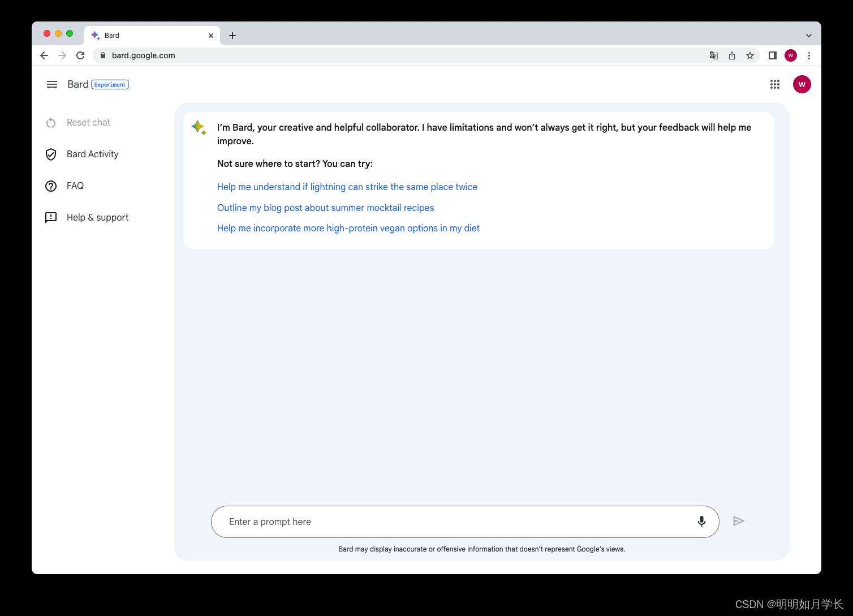This screenshot has height=616, width=853.
Task: Click the green macOS zoom window button
Action: click(70, 33)
